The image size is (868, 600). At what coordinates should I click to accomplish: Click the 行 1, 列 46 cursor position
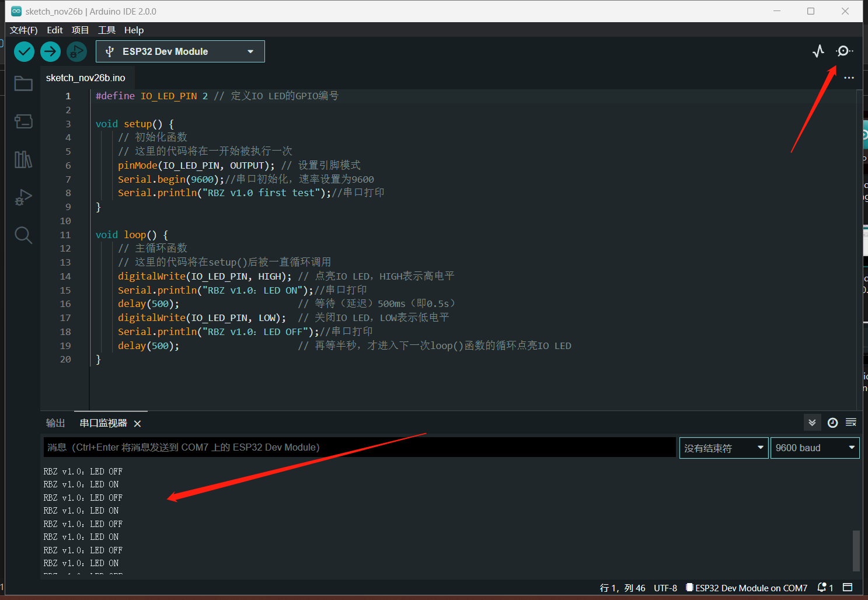click(622, 588)
